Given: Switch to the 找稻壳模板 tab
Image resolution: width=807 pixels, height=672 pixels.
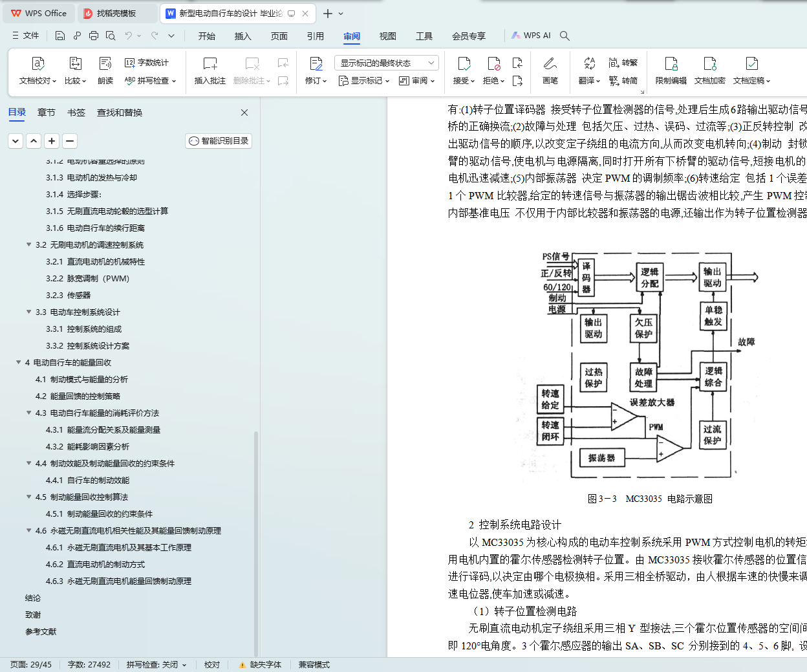Looking at the screenshot, I should [116, 14].
